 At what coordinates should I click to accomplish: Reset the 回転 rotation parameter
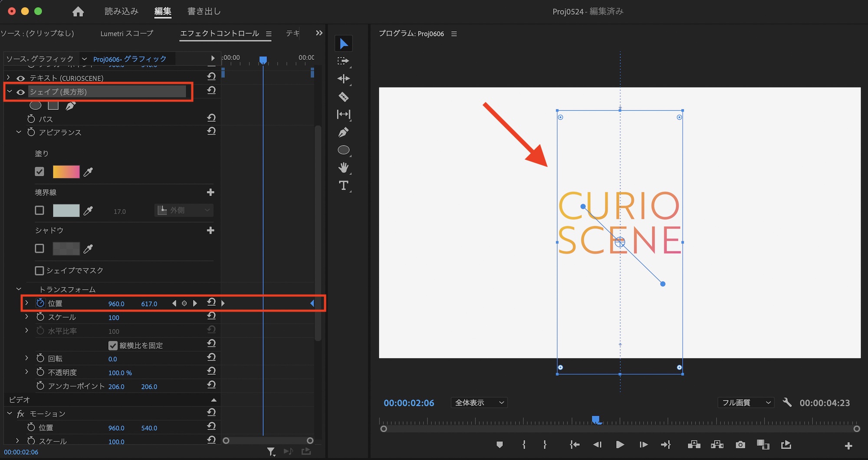click(211, 357)
